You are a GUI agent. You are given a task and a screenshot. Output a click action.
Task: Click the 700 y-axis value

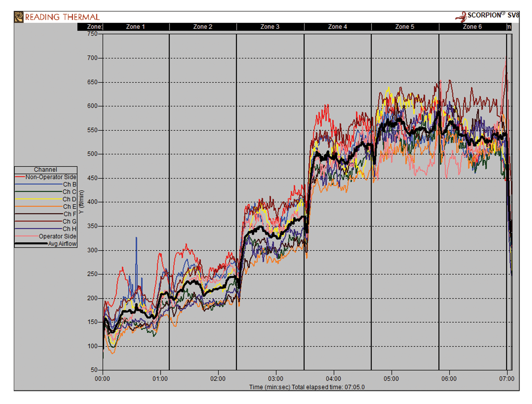coord(92,58)
